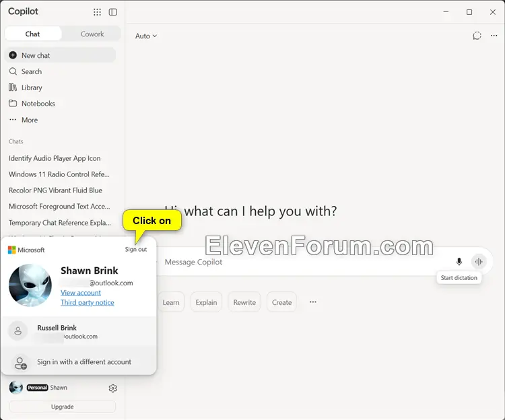
Task: Click the Shawn profile avatar at bottom
Action: 15,388
